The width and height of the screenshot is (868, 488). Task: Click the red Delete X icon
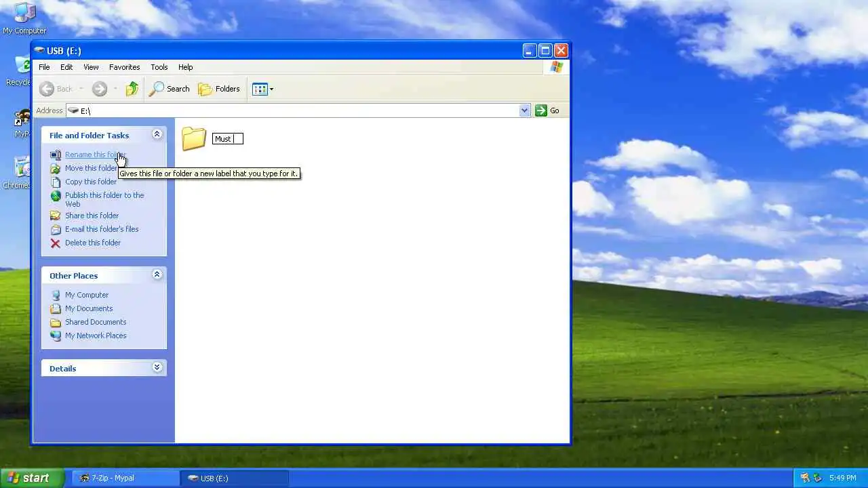tap(56, 243)
